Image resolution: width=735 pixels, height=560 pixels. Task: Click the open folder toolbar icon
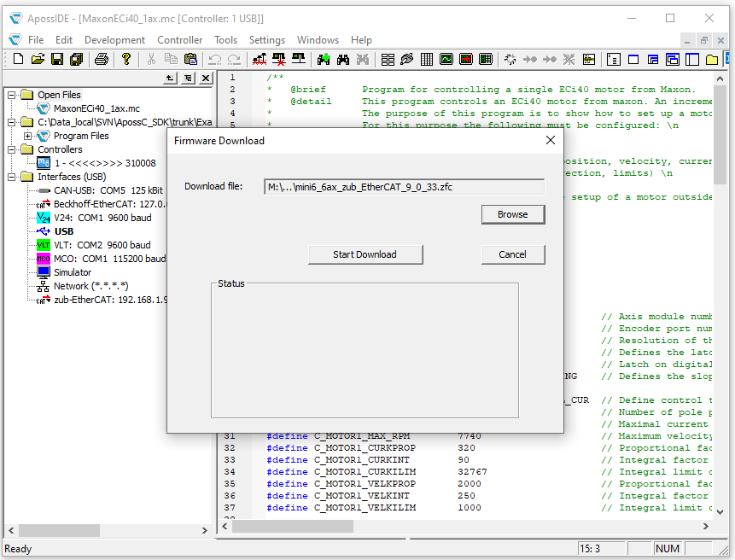click(x=38, y=59)
